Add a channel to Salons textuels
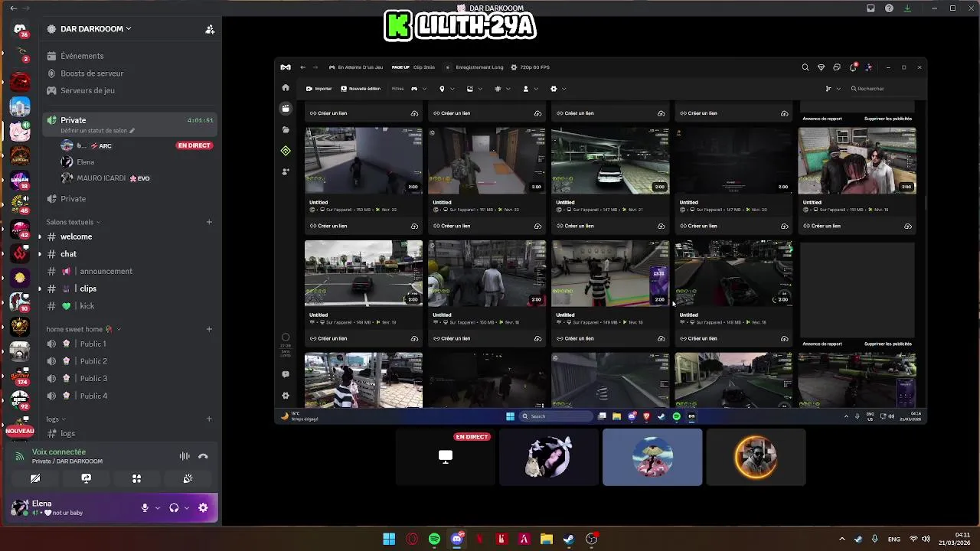The height and width of the screenshot is (551, 980). click(209, 222)
